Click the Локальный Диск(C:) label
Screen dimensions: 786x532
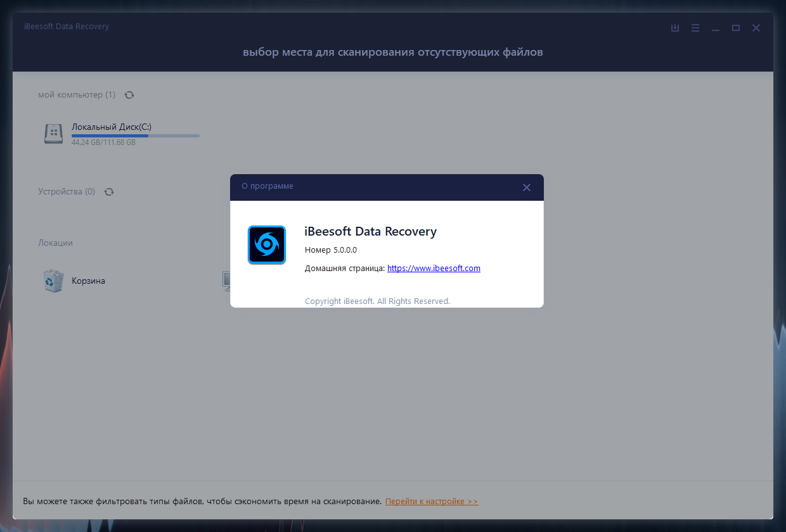coord(112,127)
